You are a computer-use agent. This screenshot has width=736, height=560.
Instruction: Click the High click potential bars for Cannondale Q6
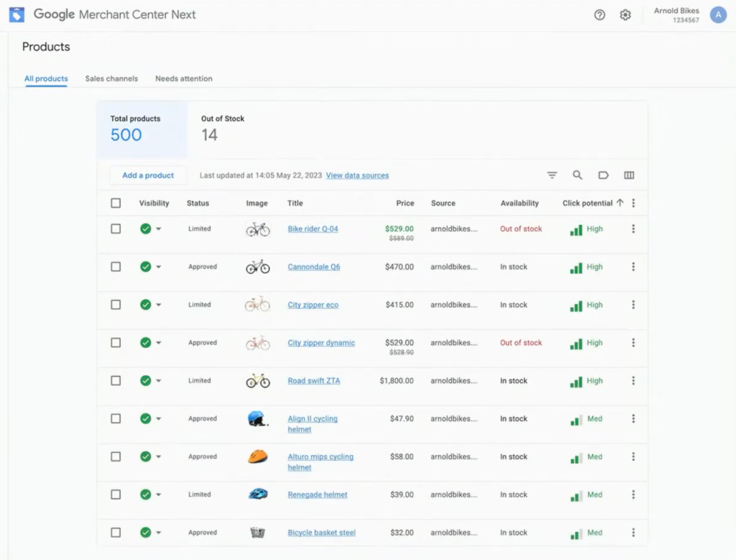pos(576,267)
